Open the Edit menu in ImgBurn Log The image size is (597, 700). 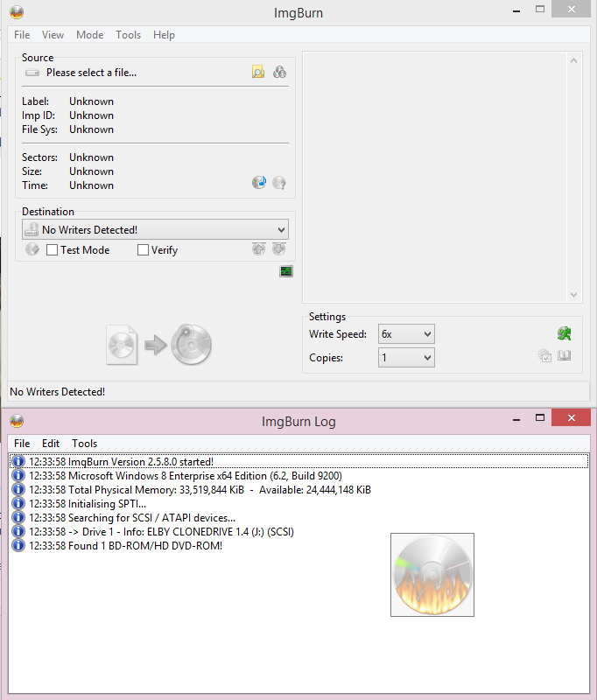[x=51, y=444]
